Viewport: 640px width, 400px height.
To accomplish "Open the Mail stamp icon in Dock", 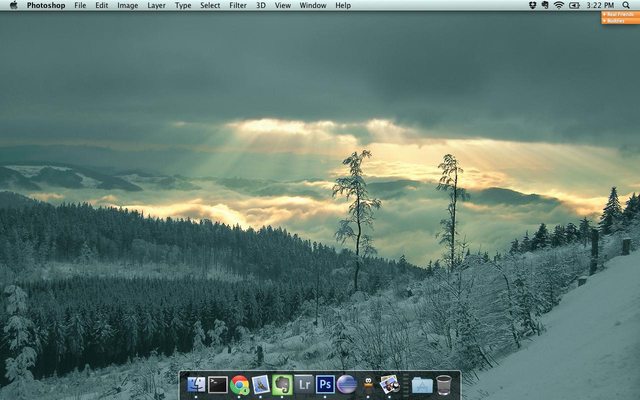I will point(261,384).
